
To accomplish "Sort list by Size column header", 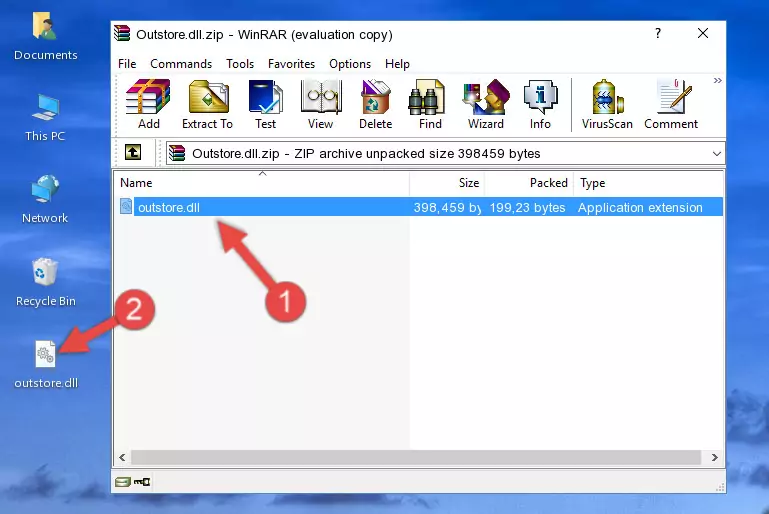I will (x=447, y=182).
